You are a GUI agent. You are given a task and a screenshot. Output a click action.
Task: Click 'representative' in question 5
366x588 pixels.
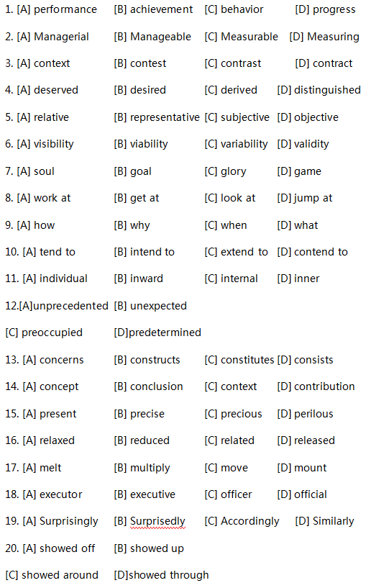point(165,117)
